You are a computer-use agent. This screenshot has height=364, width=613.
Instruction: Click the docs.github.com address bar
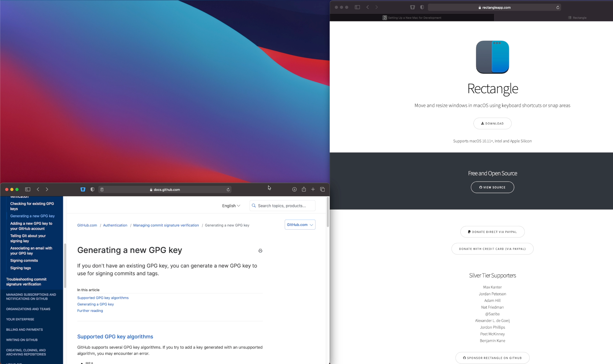[x=165, y=190]
